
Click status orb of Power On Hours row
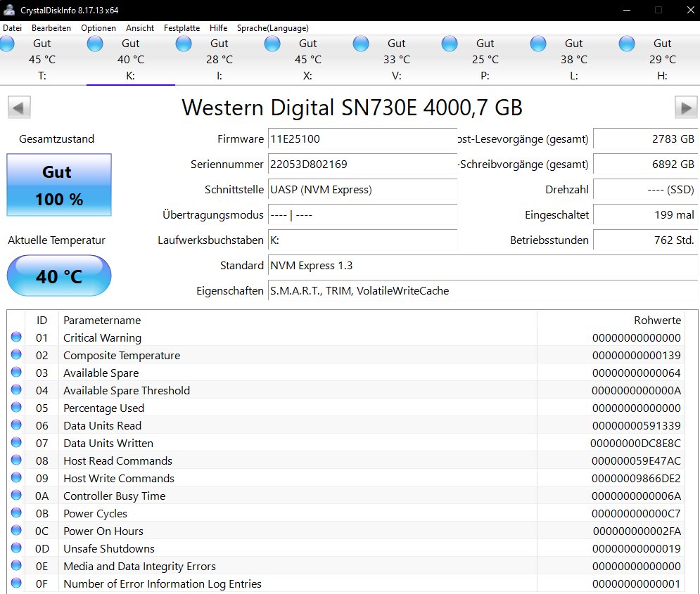(16, 530)
